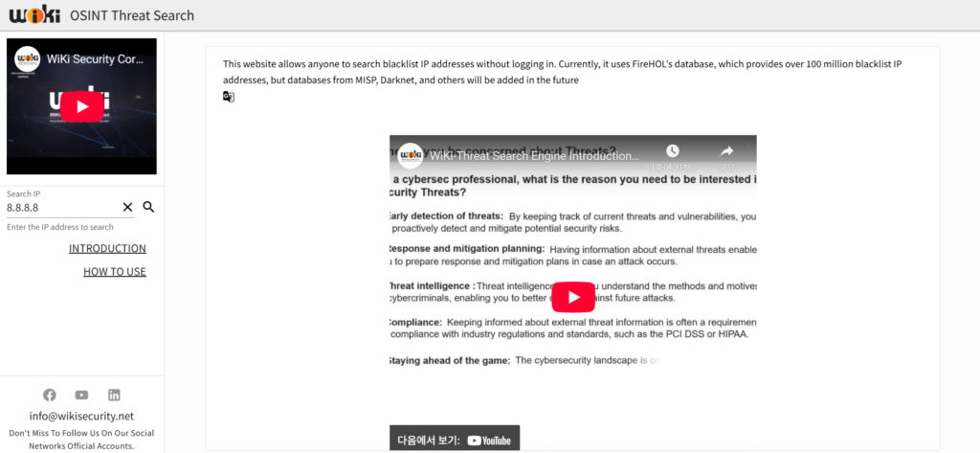Play the WiKi-Threat Search Engine Introduction video

tap(573, 297)
